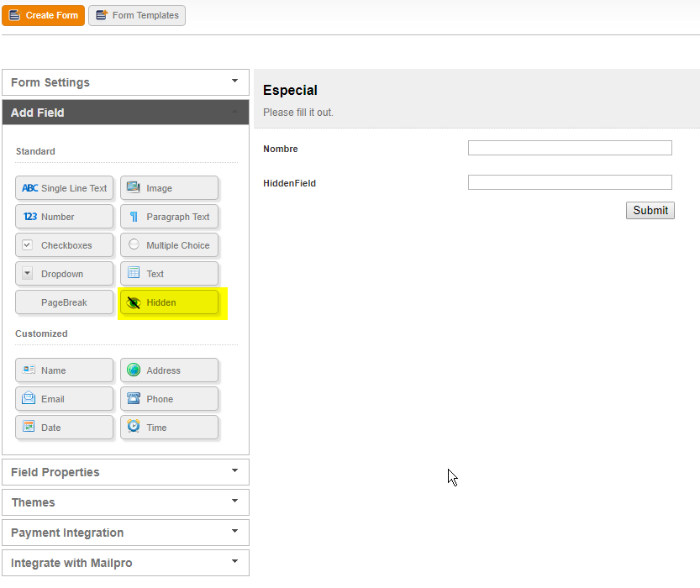Add a Text field
Image resolution: width=700 pixels, height=588 pixels.
click(169, 274)
